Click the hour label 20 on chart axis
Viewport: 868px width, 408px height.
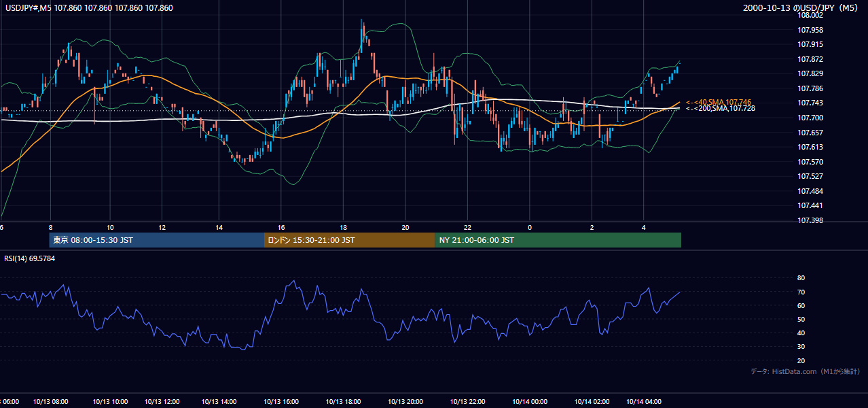coord(405,227)
